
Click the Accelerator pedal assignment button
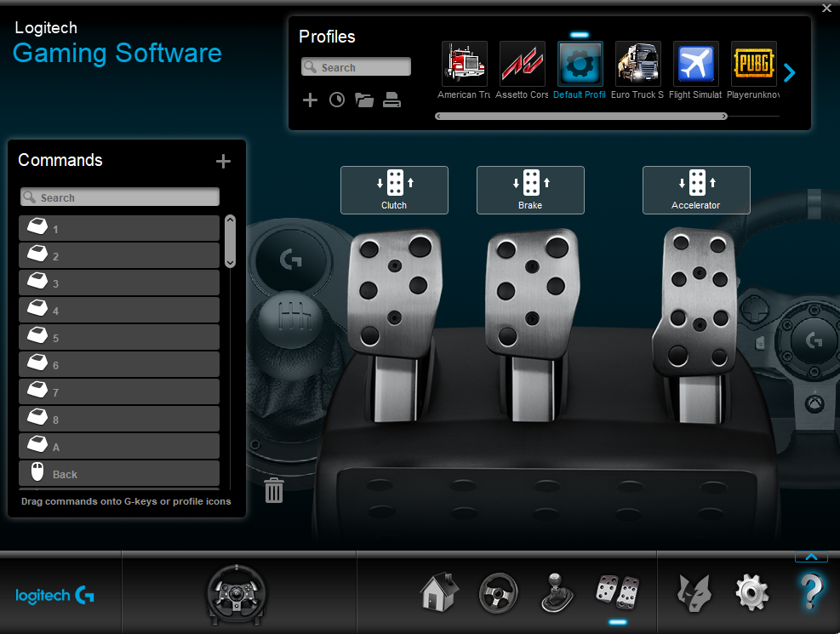pos(696,190)
